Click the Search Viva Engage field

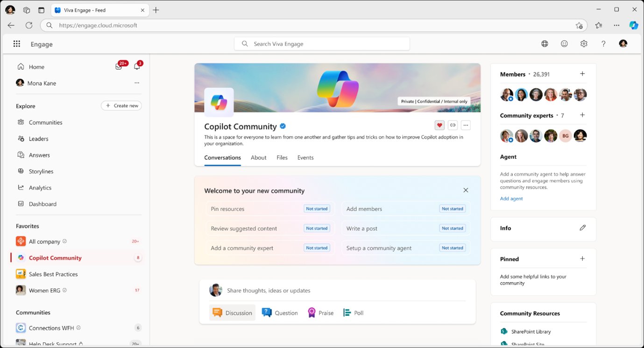(322, 44)
